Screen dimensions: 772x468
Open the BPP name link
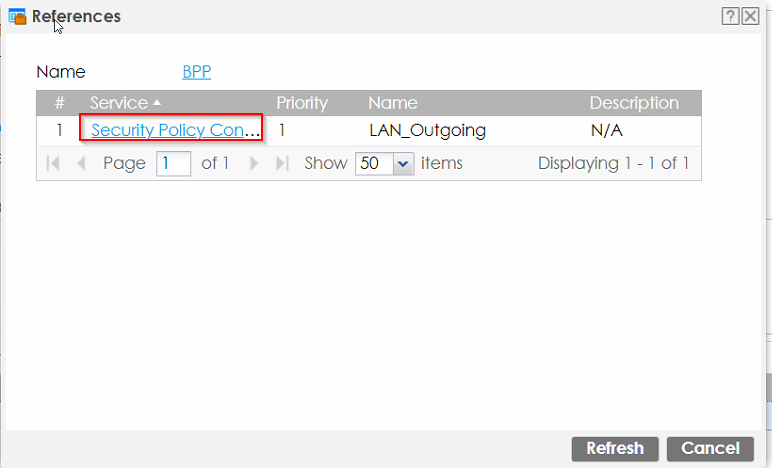click(196, 72)
